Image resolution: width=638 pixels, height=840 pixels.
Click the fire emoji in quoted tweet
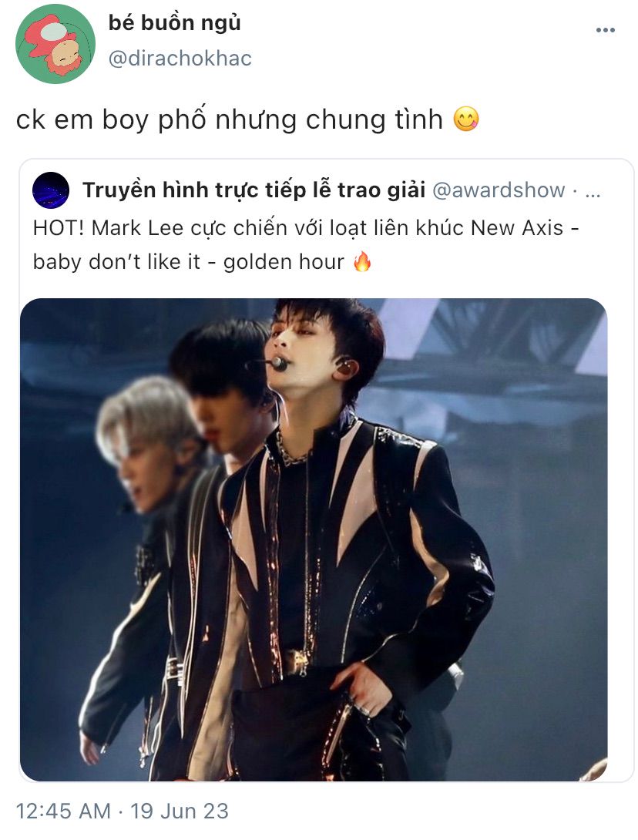click(x=362, y=261)
